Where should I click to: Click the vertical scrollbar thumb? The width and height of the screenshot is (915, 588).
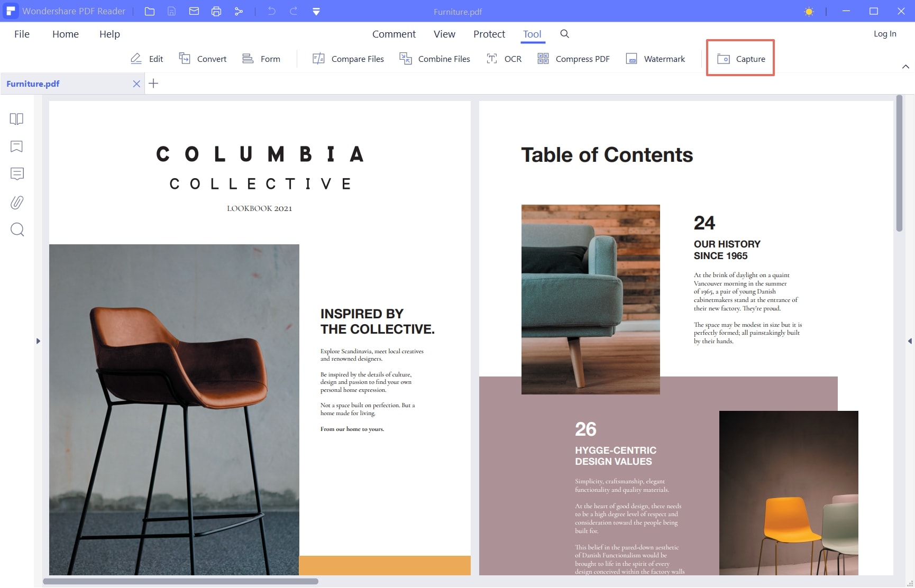point(899,163)
